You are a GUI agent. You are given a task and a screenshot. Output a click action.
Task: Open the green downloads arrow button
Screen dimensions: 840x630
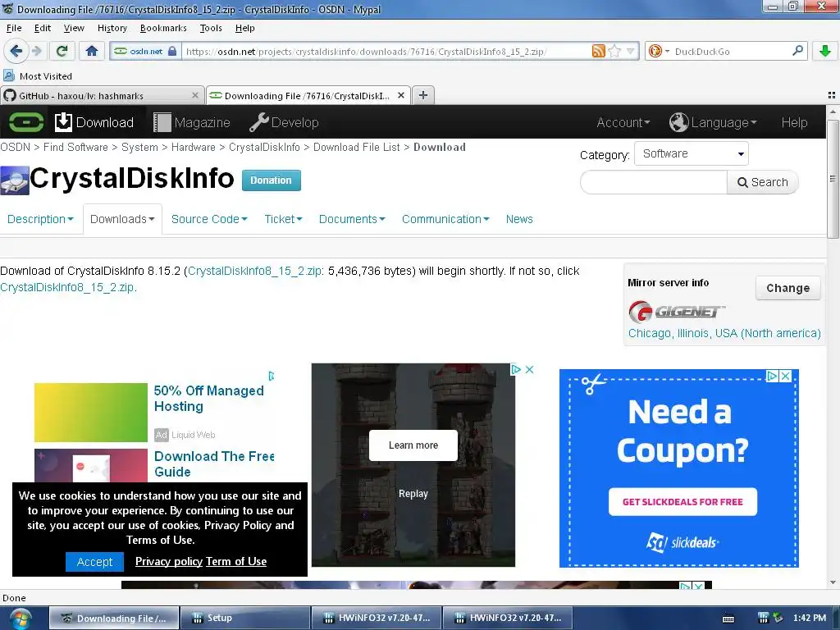click(825, 52)
